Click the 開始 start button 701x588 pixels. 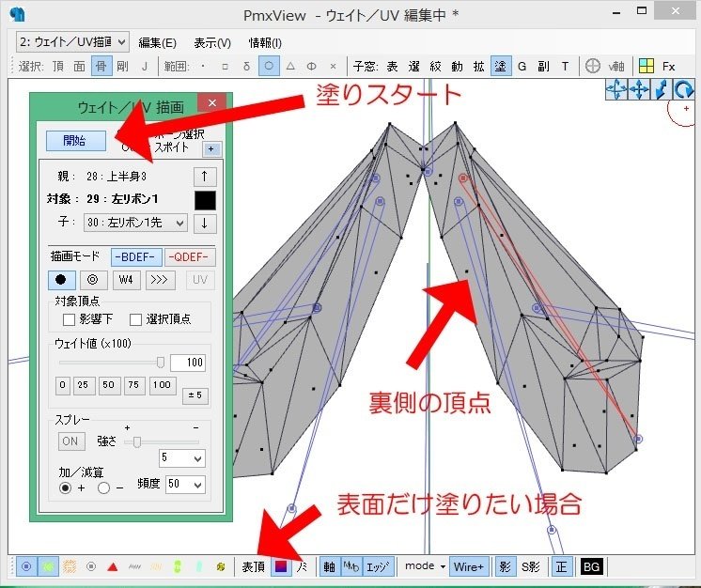(76, 141)
